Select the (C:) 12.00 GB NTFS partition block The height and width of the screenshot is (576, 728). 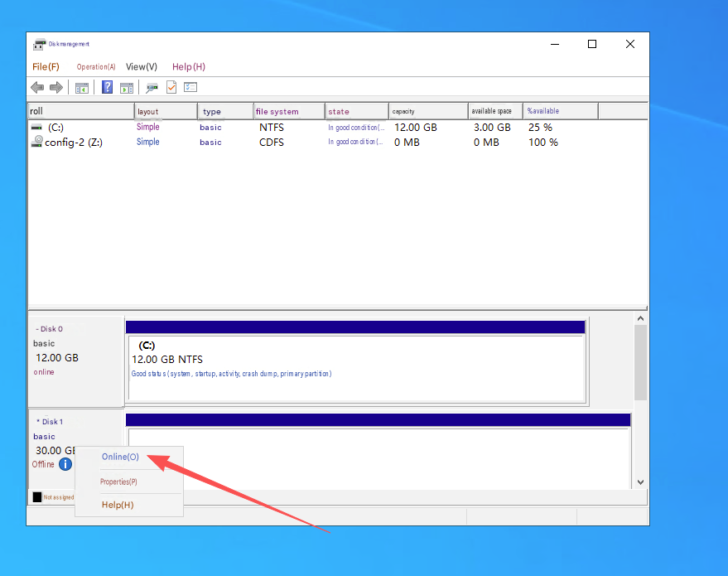tap(355, 368)
